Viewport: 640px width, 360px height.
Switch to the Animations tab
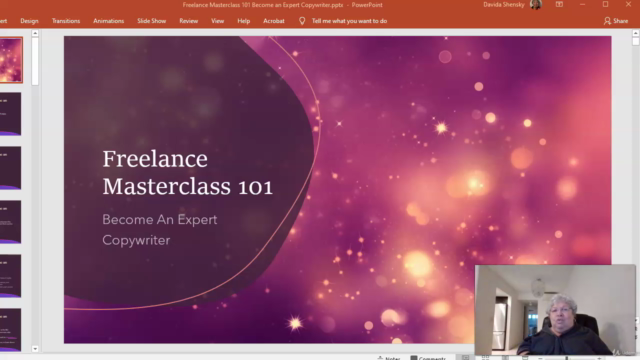click(109, 21)
